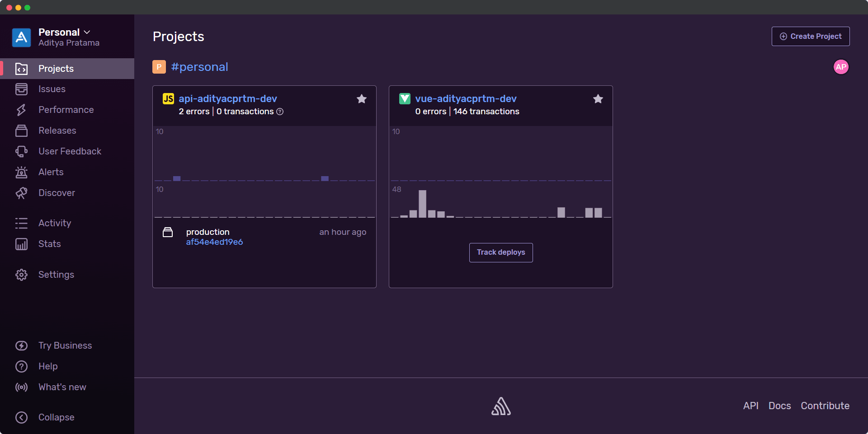Click the macOS red close window dot
This screenshot has width=868, height=434.
[x=9, y=8]
